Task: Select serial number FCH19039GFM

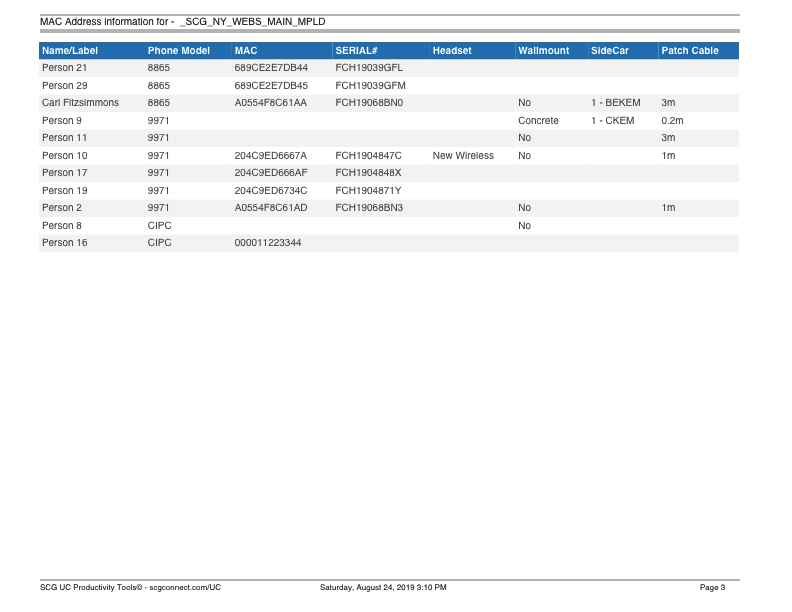Action: tap(370, 86)
